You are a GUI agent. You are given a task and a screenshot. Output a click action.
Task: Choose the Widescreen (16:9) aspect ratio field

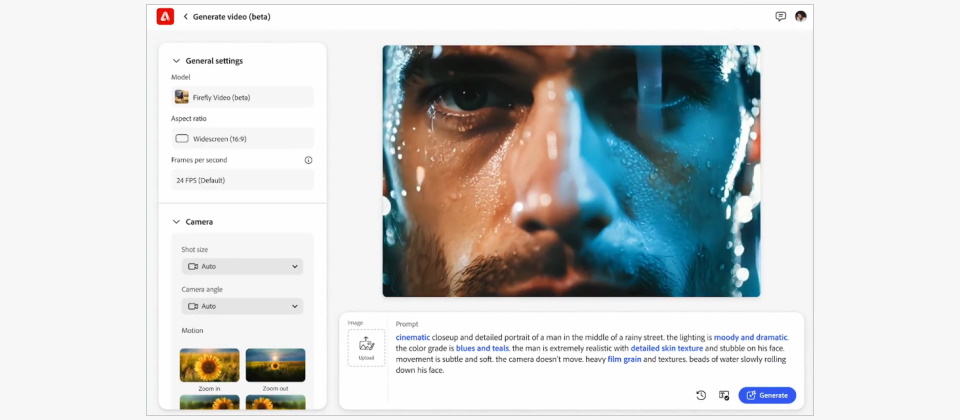pos(242,139)
